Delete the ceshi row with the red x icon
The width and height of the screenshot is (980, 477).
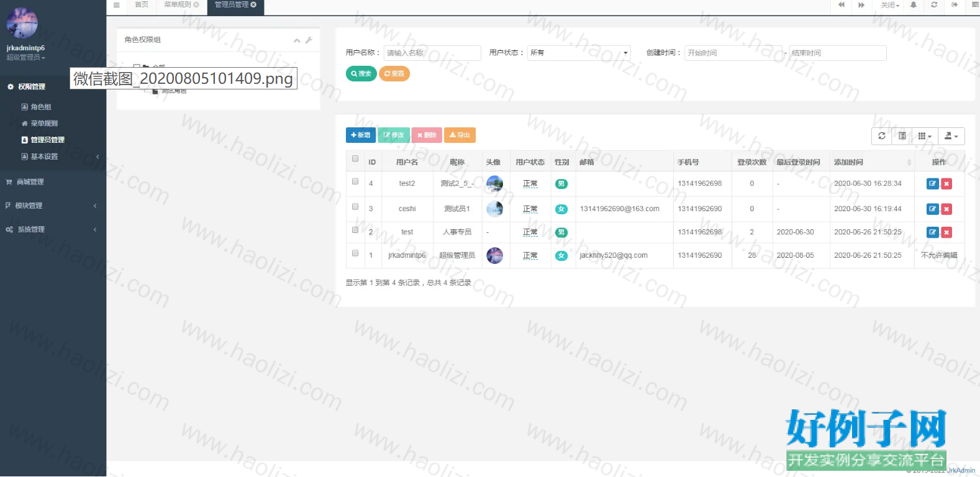point(946,209)
